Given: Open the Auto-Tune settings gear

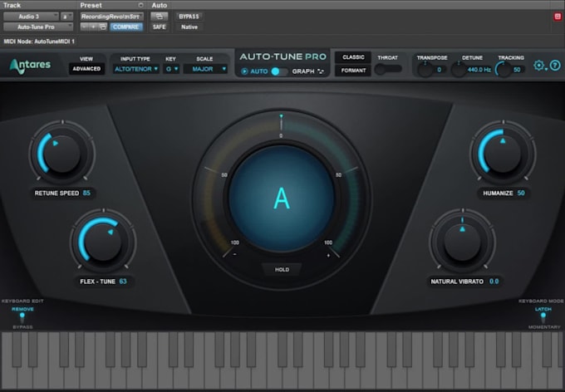Looking at the screenshot, I should pos(538,66).
